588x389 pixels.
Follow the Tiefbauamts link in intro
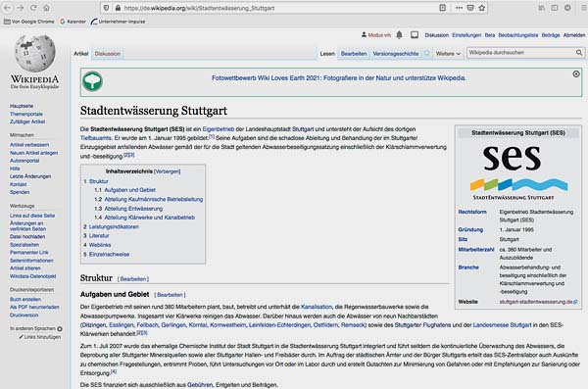click(96, 138)
